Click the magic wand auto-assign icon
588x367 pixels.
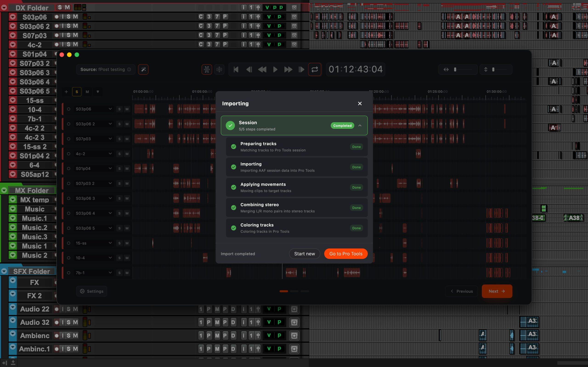(x=143, y=69)
